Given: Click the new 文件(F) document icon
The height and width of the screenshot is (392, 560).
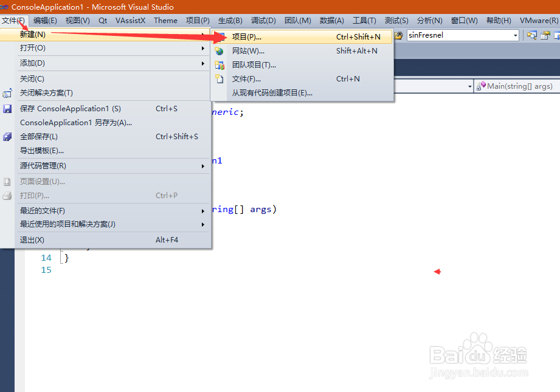Looking at the screenshot, I should 219,78.
